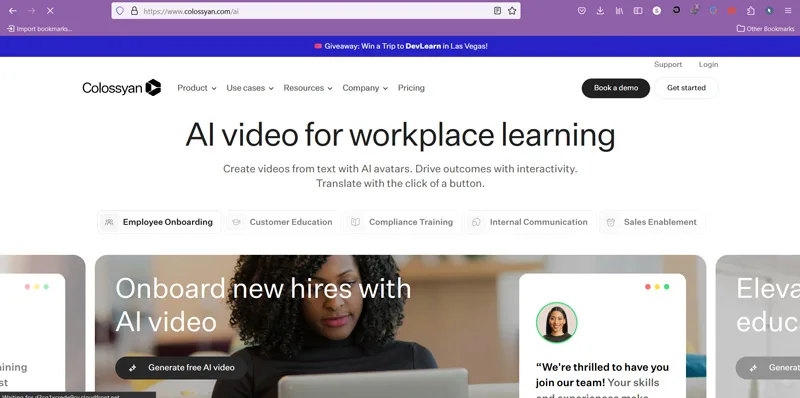
Task: Select the Sales Enablement tab
Action: (652, 222)
